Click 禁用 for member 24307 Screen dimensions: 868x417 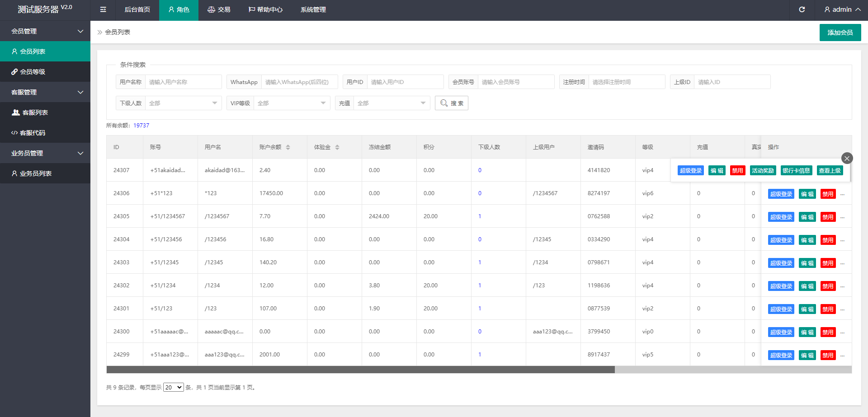click(x=738, y=170)
